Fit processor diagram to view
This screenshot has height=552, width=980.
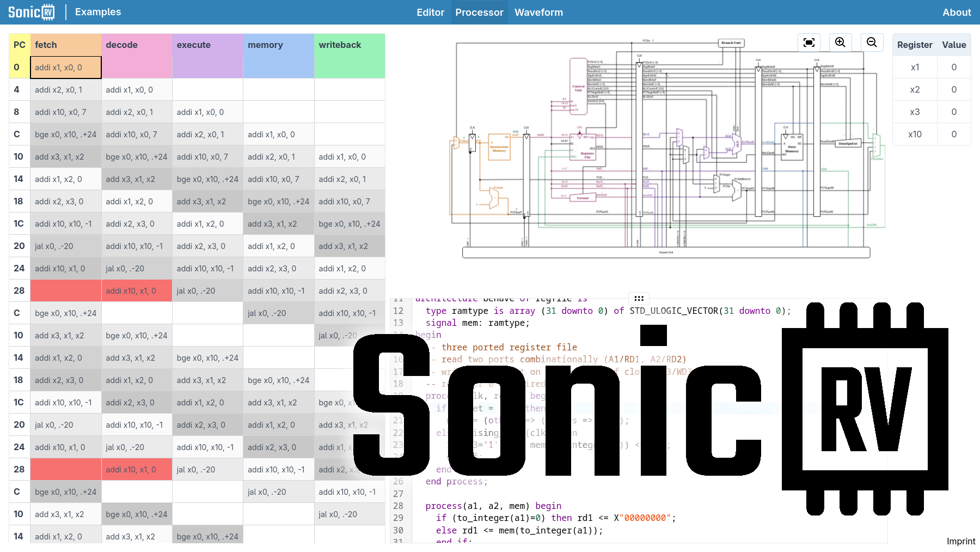808,43
